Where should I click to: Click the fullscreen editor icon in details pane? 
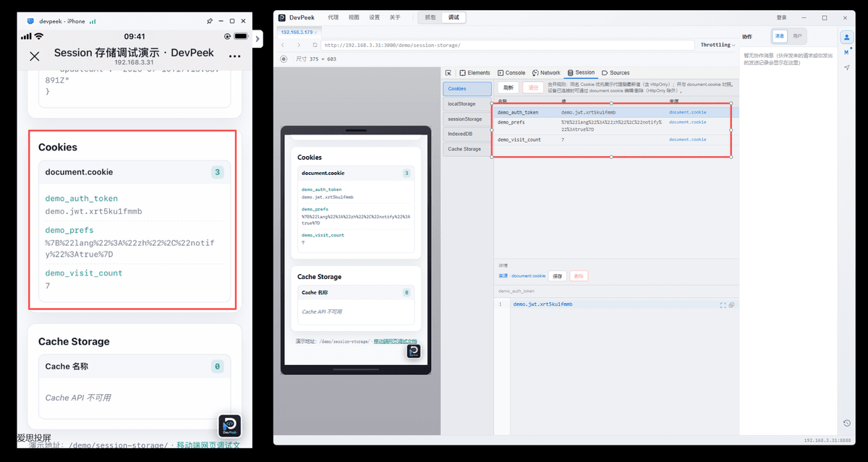pyautogui.click(x=723, y=305)
